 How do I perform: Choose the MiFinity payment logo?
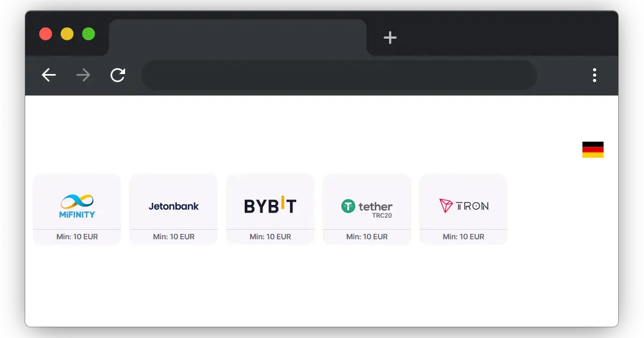(x=77, y=206)
